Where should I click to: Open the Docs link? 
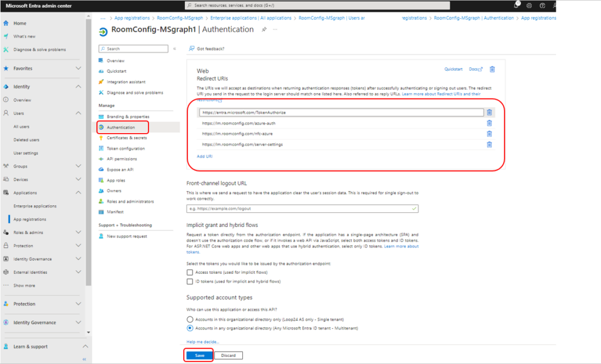475,69
